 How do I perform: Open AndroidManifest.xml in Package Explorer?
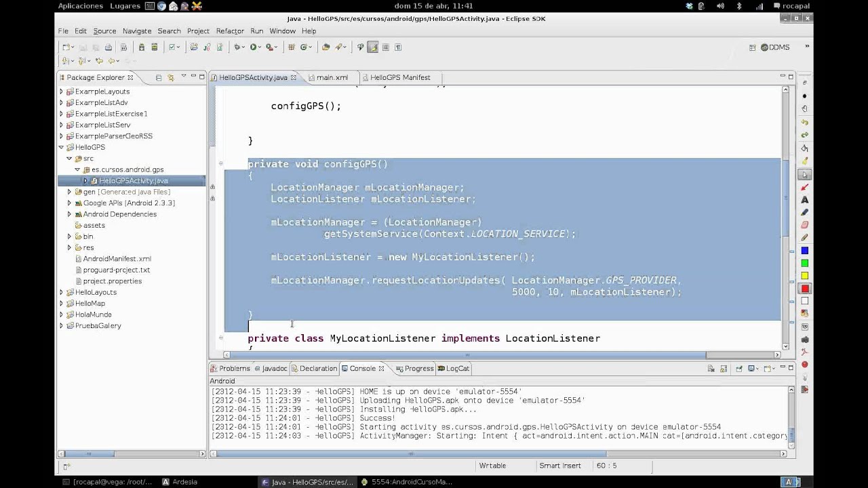[x=113, y=259]
